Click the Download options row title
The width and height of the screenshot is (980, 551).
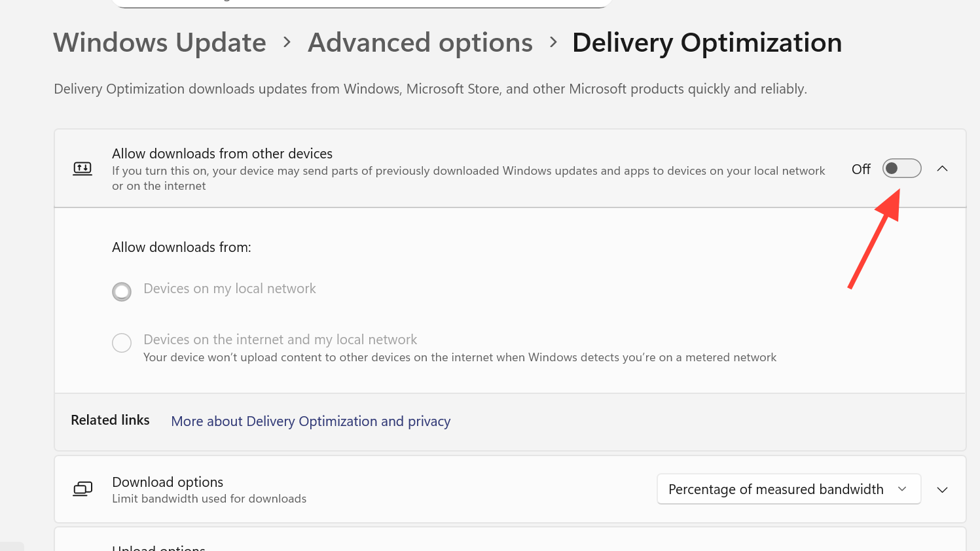coord(168,482)
